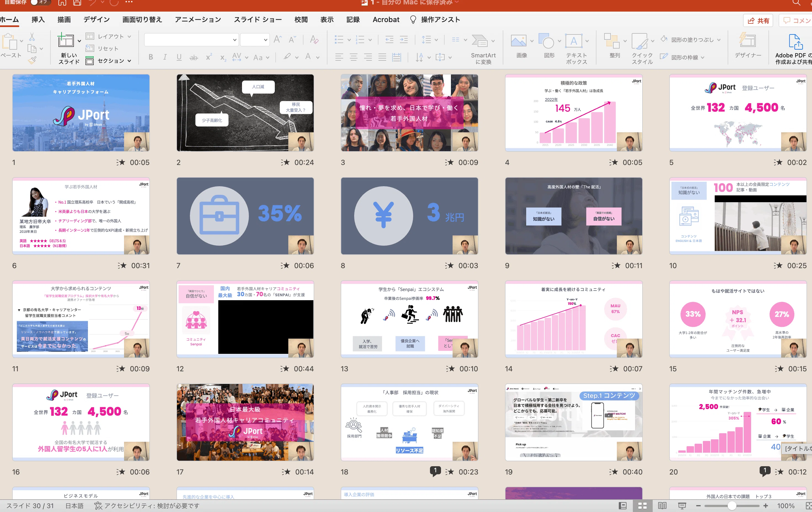
Task: Open the 図形の塗りつぶし dropdown arrow
Action: (x=719, y=40)
